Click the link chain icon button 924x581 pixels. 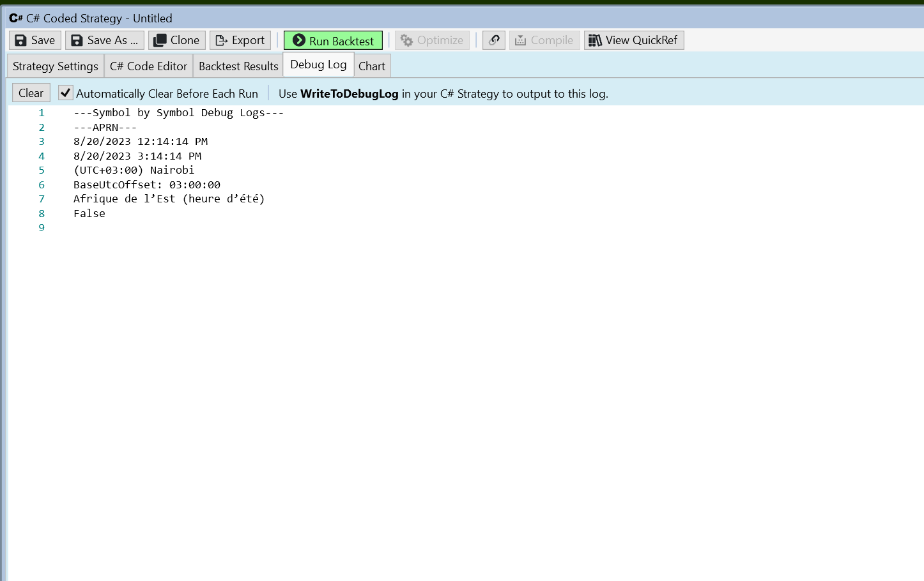494,40
